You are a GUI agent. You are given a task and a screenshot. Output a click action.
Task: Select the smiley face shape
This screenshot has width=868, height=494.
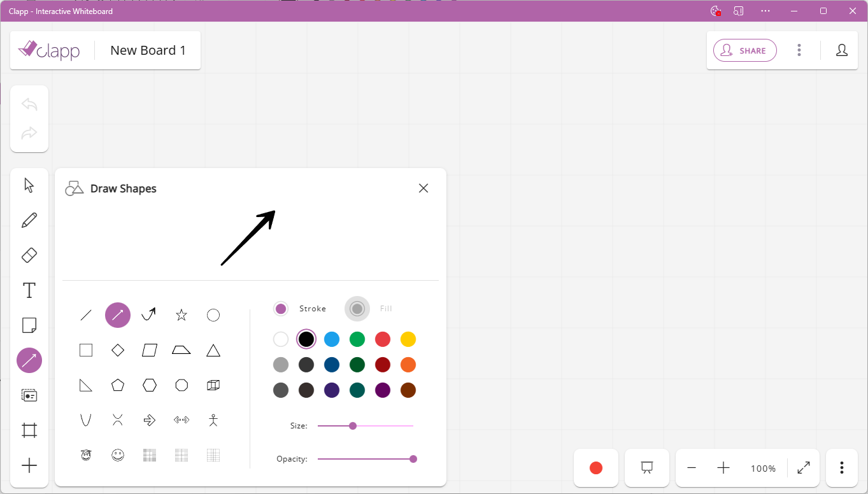point(118,455)
